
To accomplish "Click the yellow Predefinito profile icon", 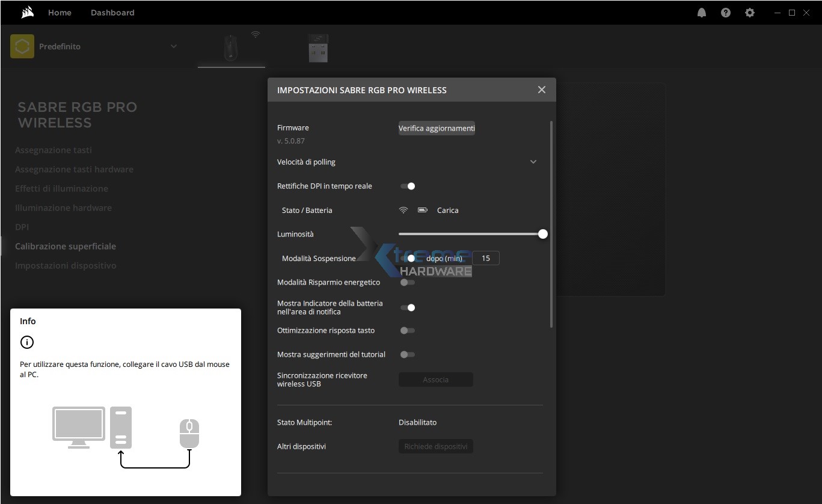I will coord(22,46).
